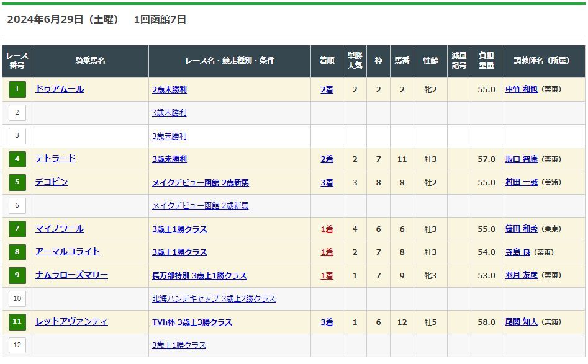Open TVh杯 3歳上3勝クラス race link

point(192,322)
